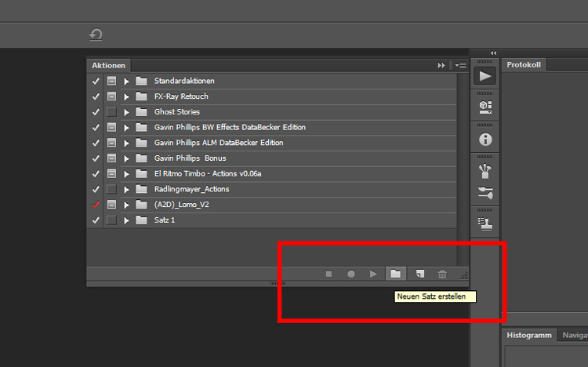
Task: Click the folder icon of Standardaktionen
Action: point(141,81)
